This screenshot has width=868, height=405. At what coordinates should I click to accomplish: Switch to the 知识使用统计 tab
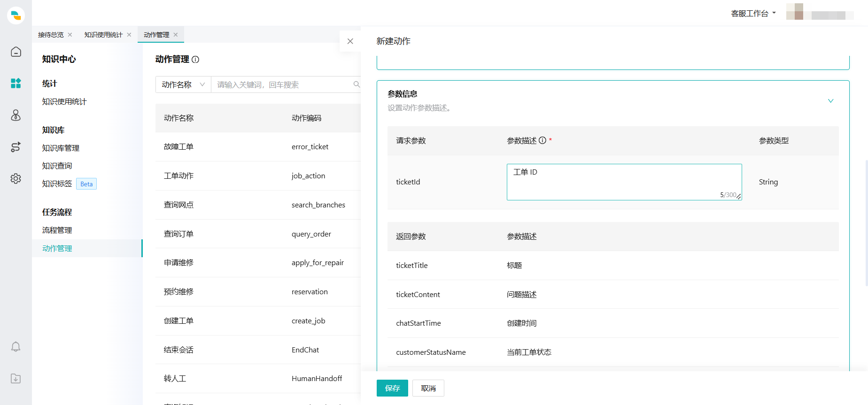point(103,35)
